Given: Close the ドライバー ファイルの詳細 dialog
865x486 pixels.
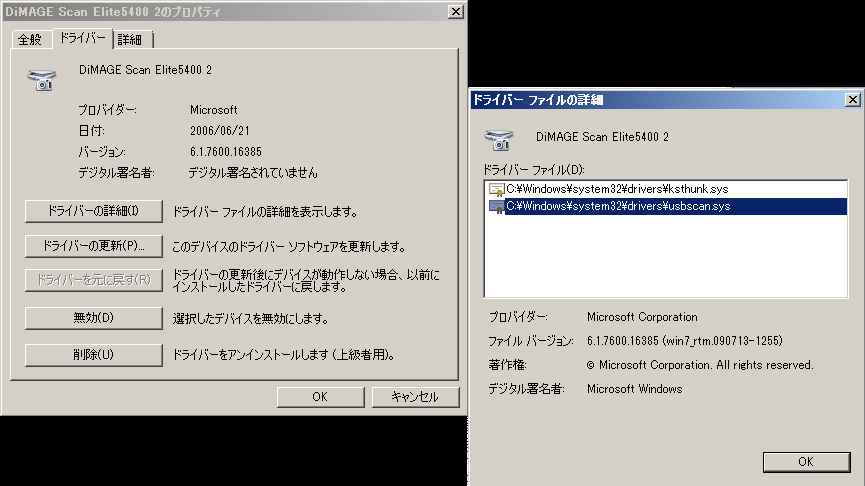Looking at the screenshot, I should (x=852, y=99).
